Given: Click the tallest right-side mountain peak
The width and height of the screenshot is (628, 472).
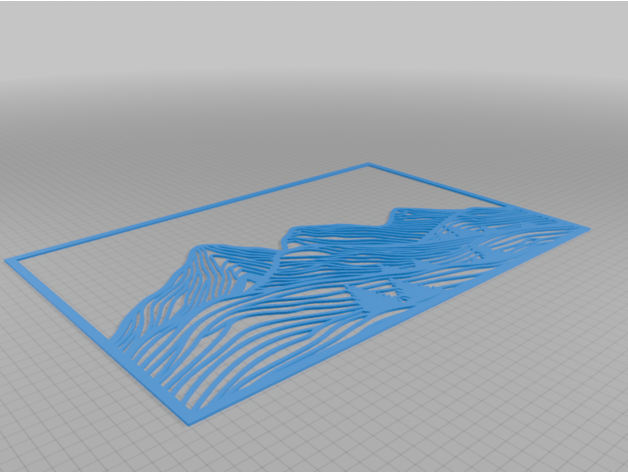Looking at the screenshot, I should [x=398, y=210].
